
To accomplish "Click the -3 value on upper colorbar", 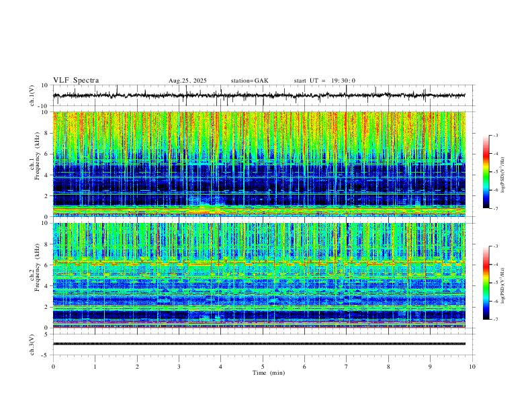I will pos(495,135).
